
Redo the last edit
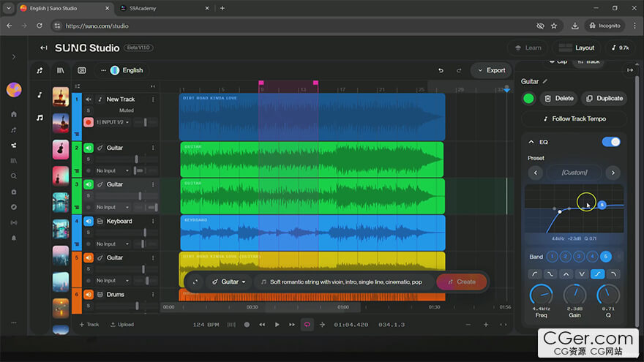tap(459, 71)
